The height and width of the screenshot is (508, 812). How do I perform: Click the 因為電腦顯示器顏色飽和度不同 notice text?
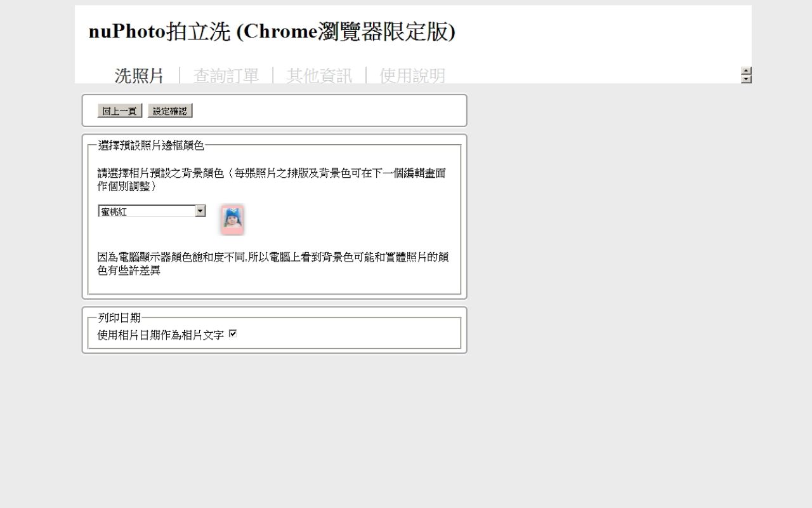(x=273, y=264)
